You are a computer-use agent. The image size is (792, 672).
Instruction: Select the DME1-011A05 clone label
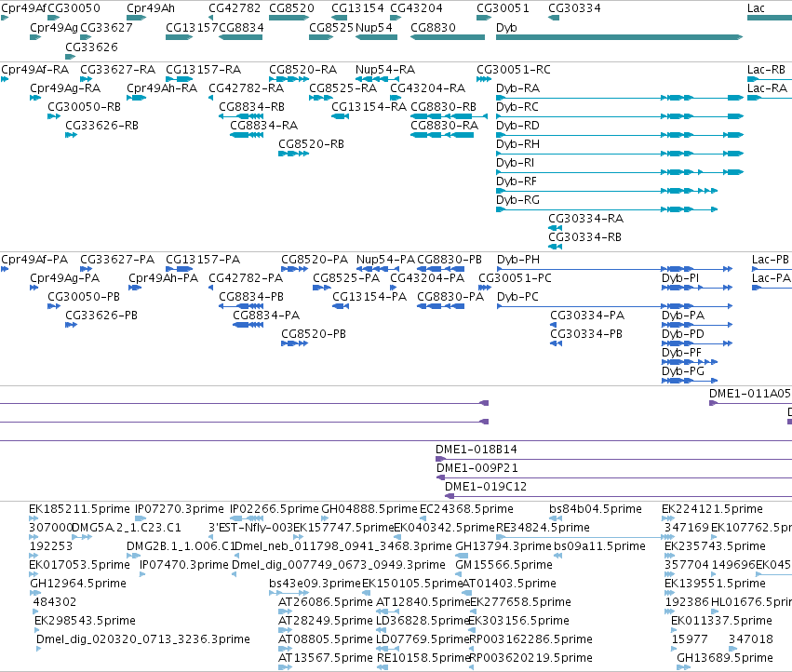coord(750,394)
